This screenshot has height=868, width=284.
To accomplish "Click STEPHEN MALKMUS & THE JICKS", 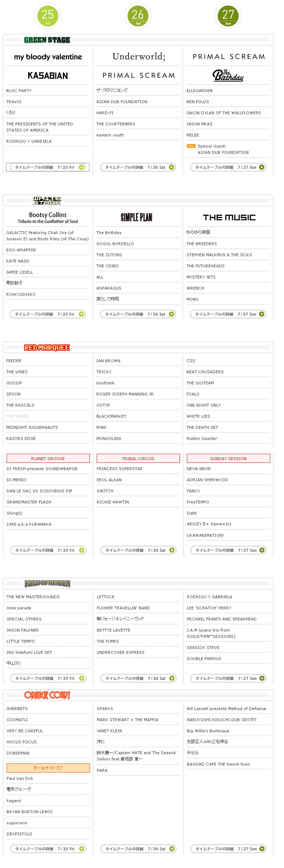I will 219,255.
